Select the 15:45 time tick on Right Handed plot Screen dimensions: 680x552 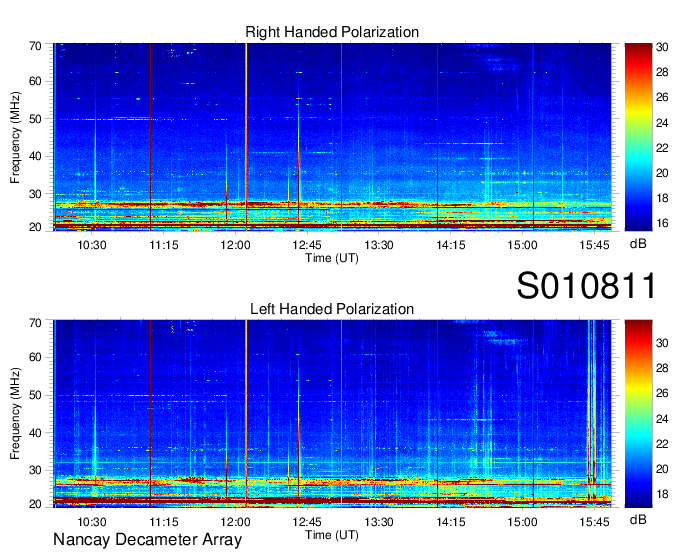click(x=595, y=245)
